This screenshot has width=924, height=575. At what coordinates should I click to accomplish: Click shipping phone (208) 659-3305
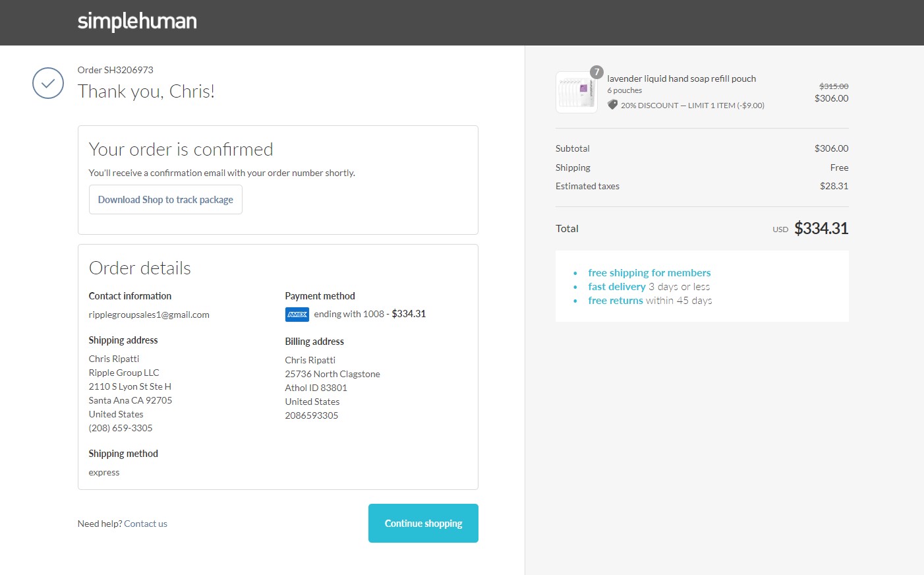coord(121,428)
